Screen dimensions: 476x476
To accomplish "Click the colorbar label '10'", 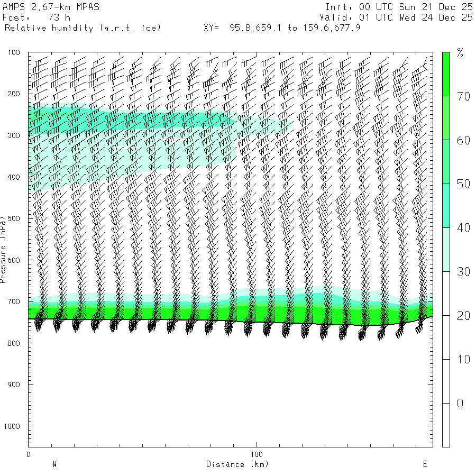I will (463, 360).
